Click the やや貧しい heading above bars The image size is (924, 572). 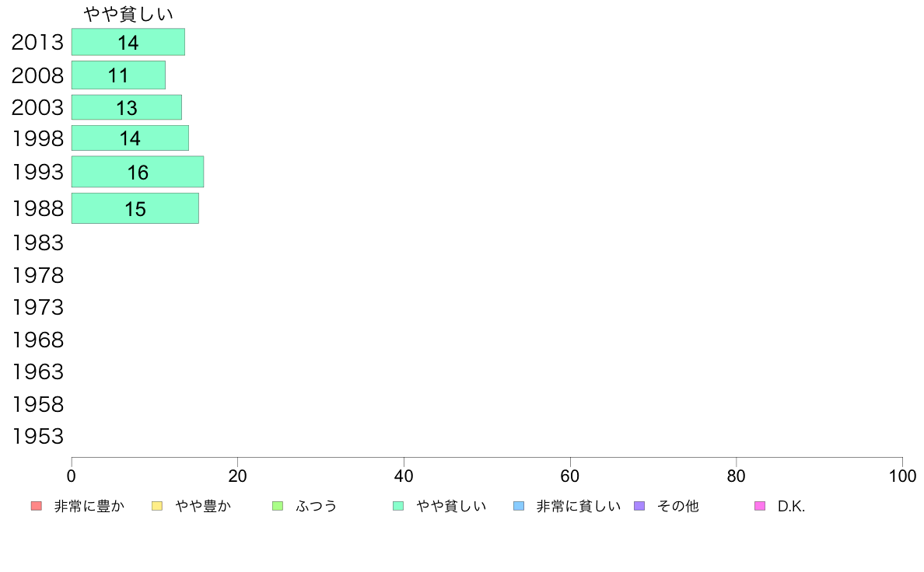tap(128, 13)
